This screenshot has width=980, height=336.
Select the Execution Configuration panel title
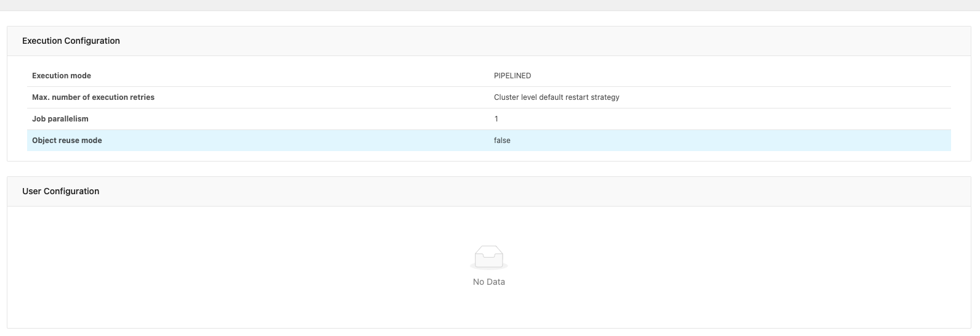[71, 41]
